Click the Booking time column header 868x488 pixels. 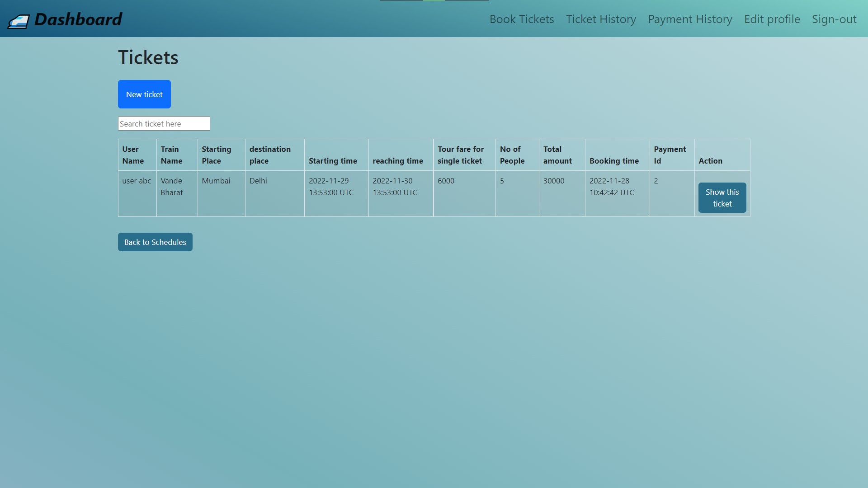point(614,160)
